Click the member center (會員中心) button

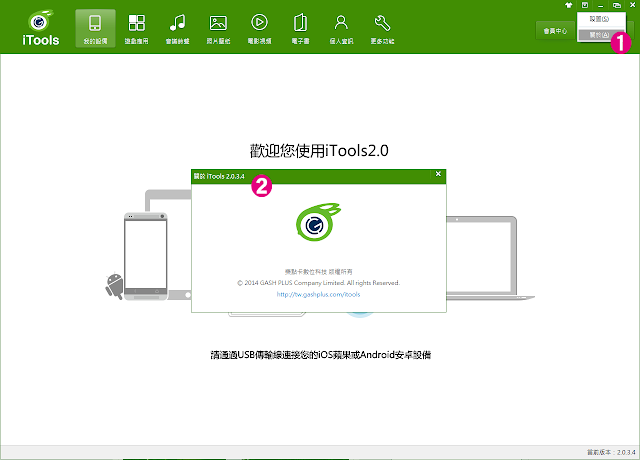[555, 31]
